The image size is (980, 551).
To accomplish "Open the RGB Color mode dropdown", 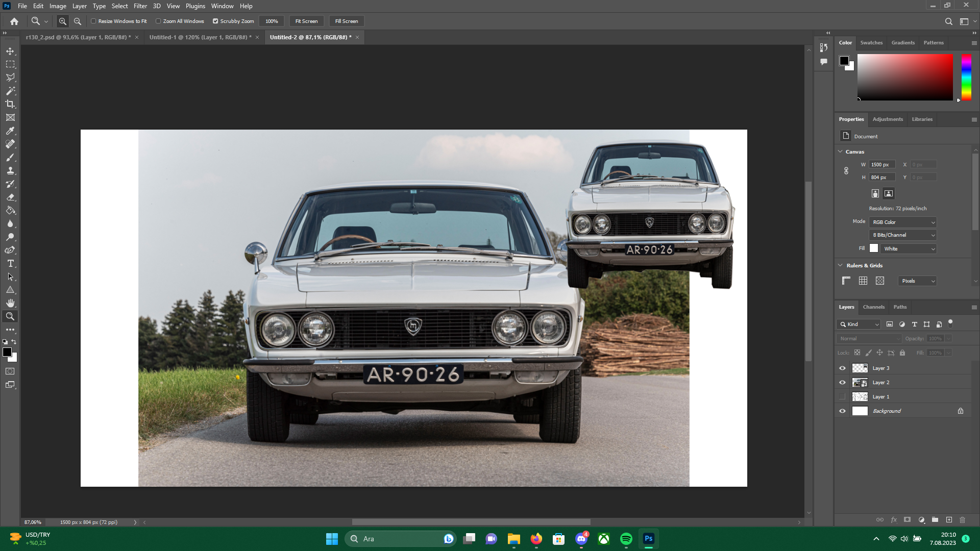I will tap(903, 222).
